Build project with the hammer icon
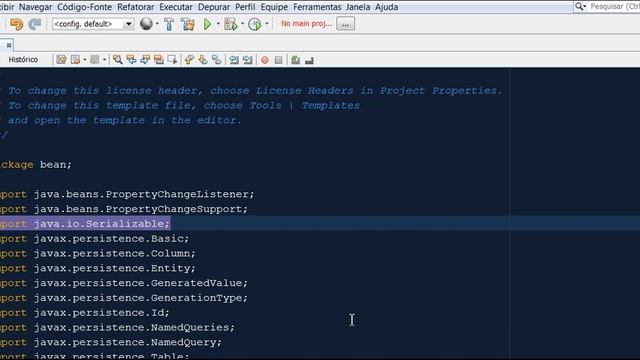Screen dimensions: 640x360 (169, 24)
